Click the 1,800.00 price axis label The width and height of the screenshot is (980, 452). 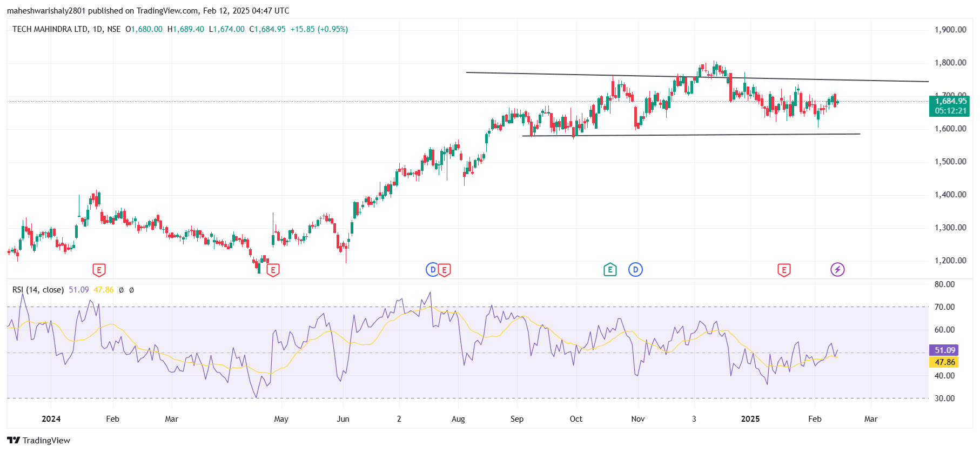point(950,63)
